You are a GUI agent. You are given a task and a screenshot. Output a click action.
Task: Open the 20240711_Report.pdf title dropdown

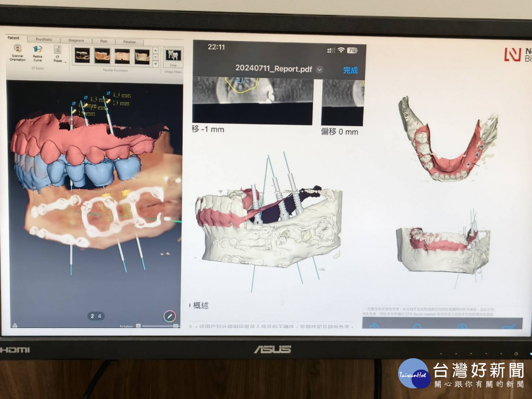point(319,70)
